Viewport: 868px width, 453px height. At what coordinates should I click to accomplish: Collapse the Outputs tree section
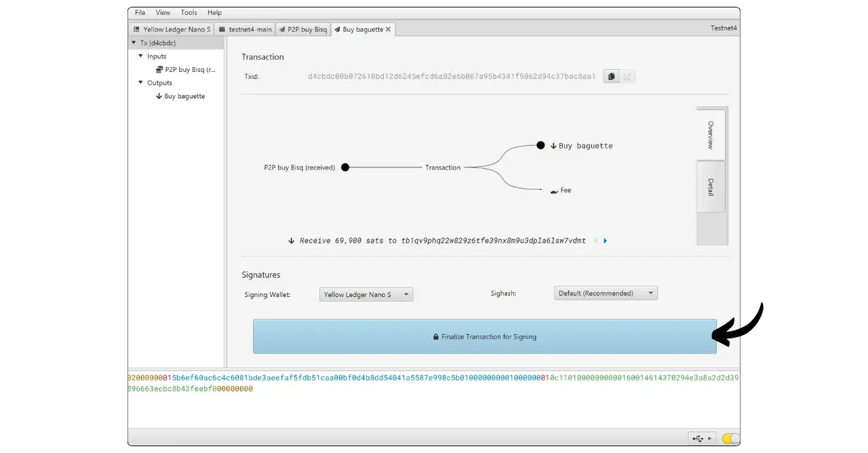(x=141, y=83)
